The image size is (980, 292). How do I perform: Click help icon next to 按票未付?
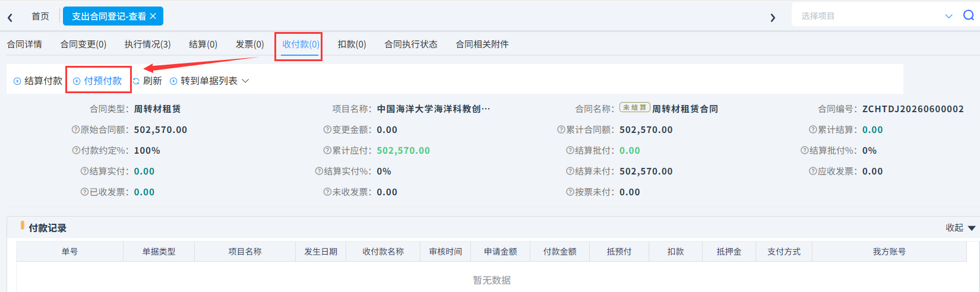(570, 192)
